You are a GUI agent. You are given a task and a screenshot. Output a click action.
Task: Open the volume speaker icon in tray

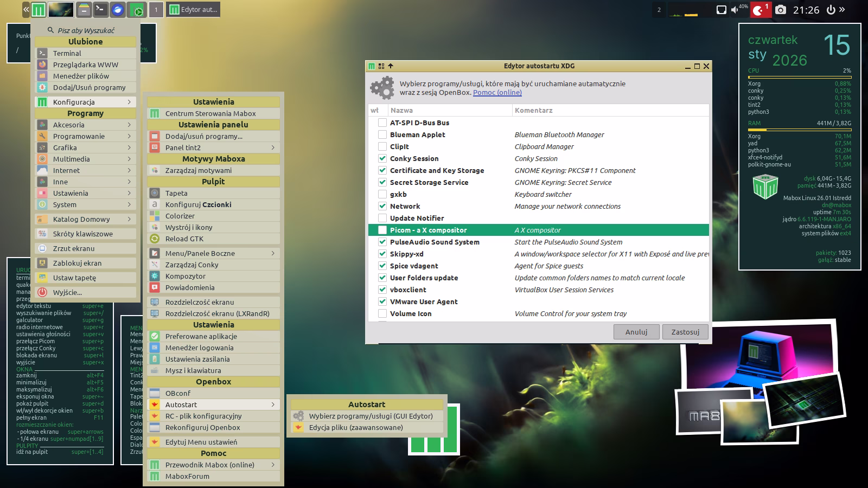[735, 10]
